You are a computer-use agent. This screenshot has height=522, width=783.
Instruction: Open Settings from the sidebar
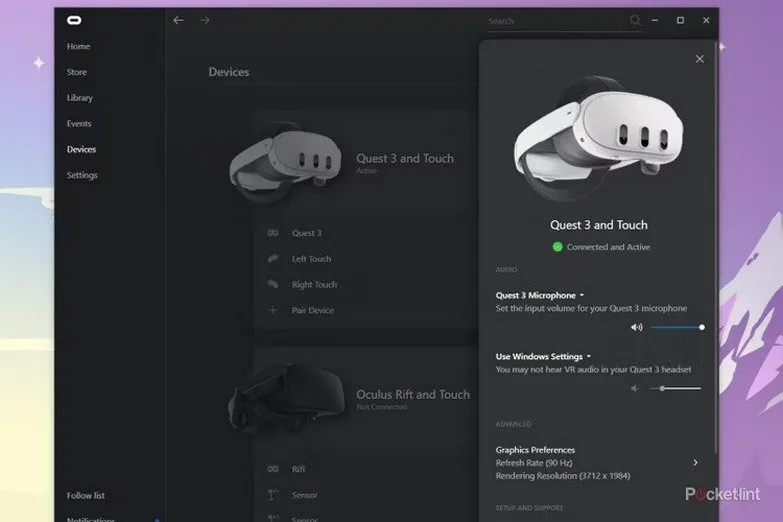(x=82, y=175)
